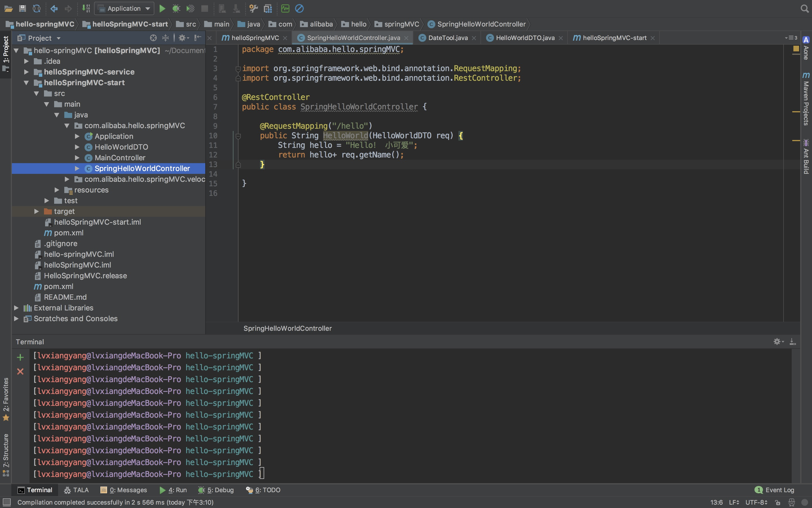Open LF line separator selector
Image resolution: width=812 pixels, height=508 pixels.
(x=734, y=503)
